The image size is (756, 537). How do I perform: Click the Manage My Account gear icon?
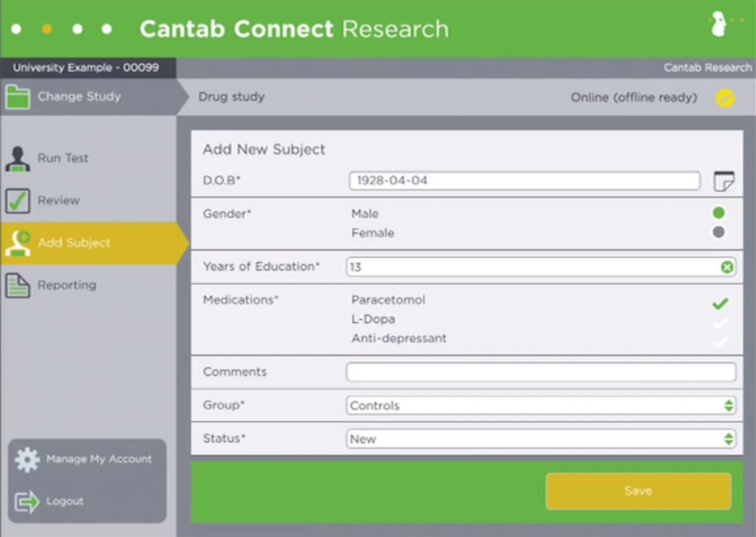click(x=29, y=459)
